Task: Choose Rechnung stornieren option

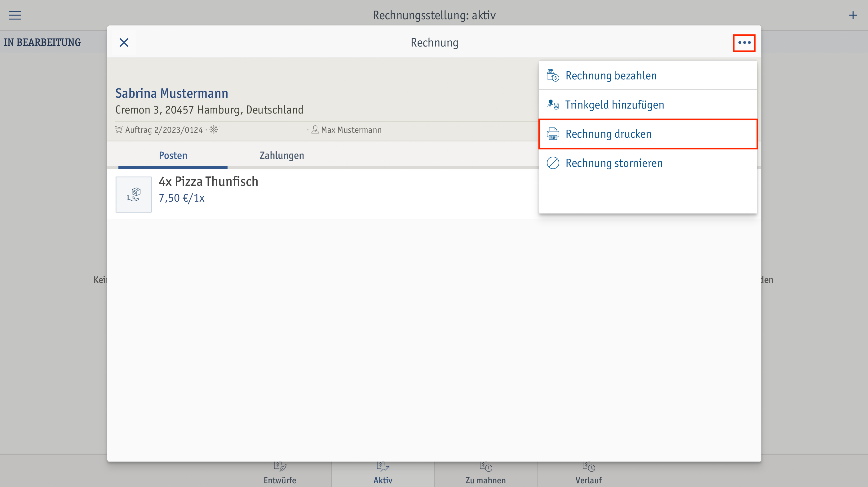Action: (648, 163)
